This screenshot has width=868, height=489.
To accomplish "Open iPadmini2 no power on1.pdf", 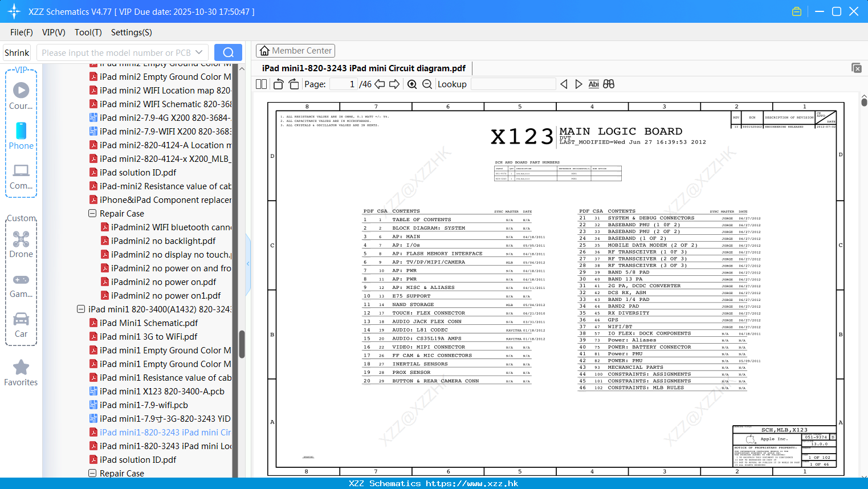I will coord(166,295).
